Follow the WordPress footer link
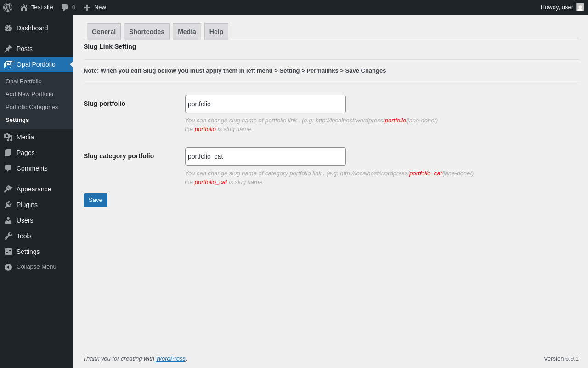The image size is (588, 368). pyautogui.click(x=171, y=358)
